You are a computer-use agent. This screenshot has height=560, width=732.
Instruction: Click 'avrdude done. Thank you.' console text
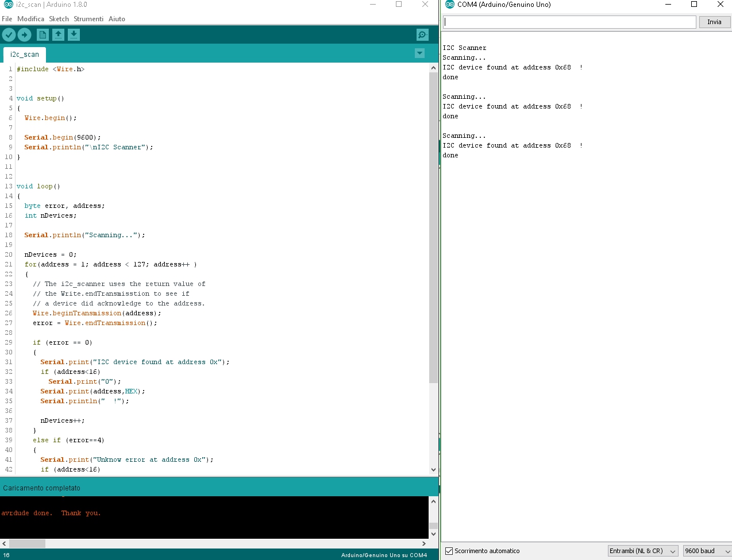click(x=51, y=513)
